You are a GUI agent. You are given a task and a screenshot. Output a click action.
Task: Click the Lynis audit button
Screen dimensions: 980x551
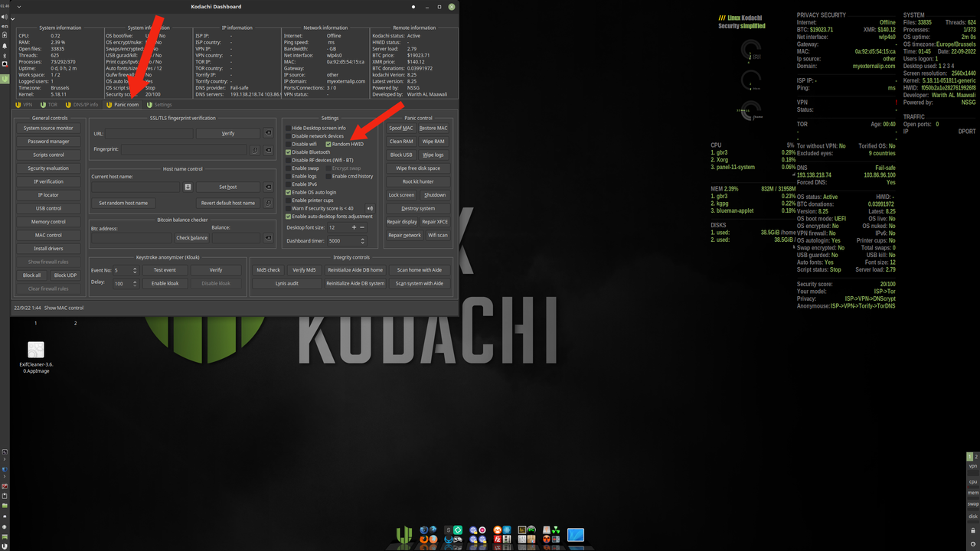tap(287, 283)
